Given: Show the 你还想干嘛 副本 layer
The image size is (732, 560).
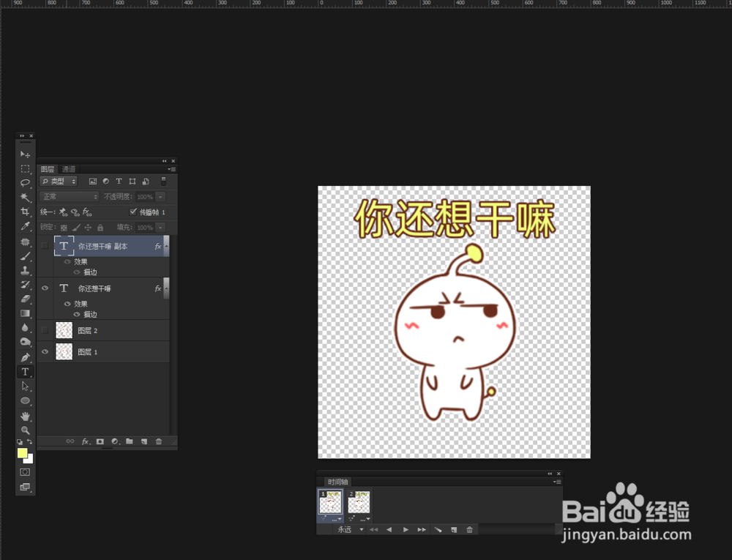Looking at the screenshot, I should 45,246.
